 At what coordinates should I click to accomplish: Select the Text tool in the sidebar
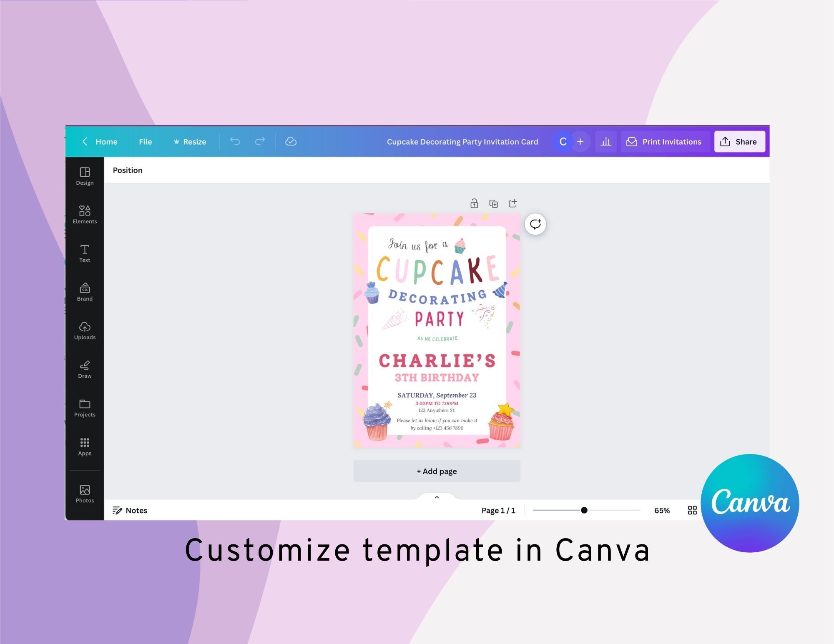tap(85, 253)
